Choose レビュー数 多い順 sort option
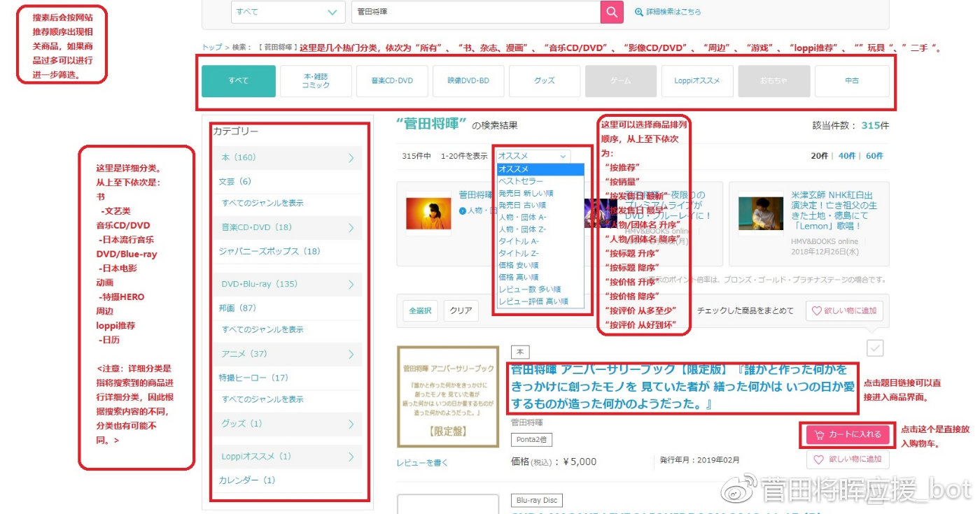The image size is (980, 514). (540, 290)
